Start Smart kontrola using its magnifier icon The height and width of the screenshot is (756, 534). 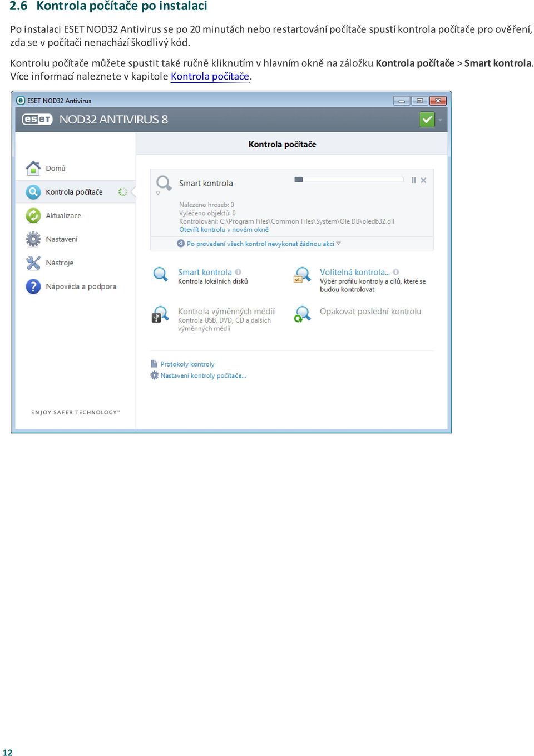[x=160, y=274]
